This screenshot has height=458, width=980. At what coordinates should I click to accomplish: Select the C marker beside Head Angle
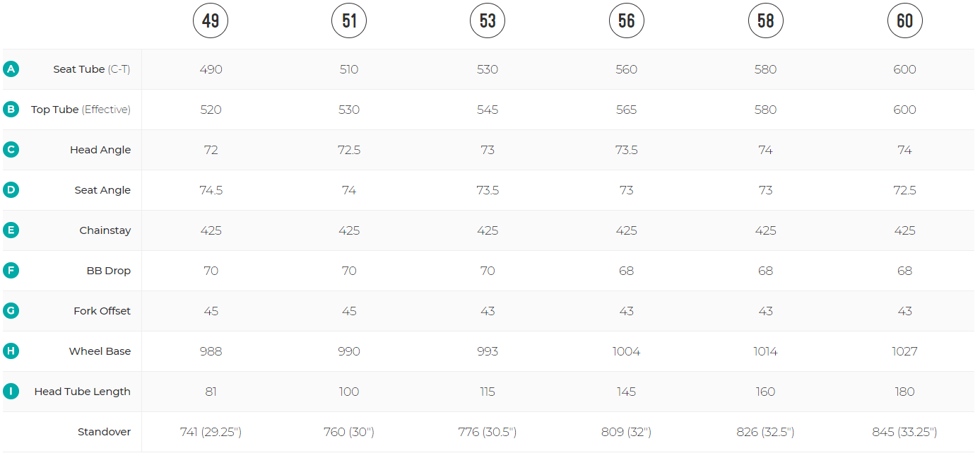[x=11, y=150]
